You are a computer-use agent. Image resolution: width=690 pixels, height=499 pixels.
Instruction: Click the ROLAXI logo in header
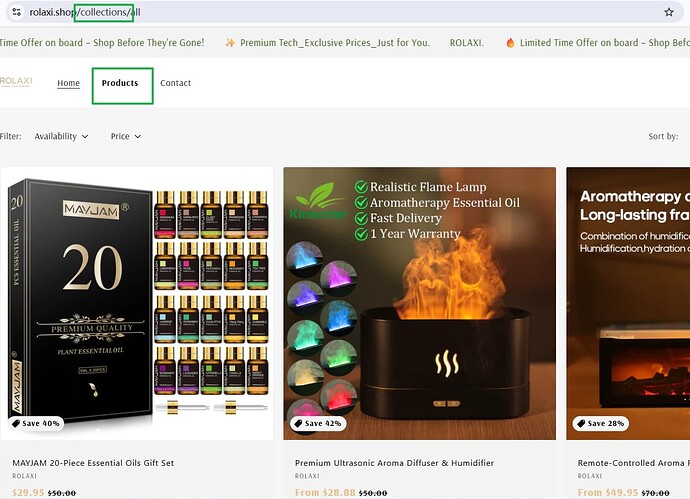16,82
